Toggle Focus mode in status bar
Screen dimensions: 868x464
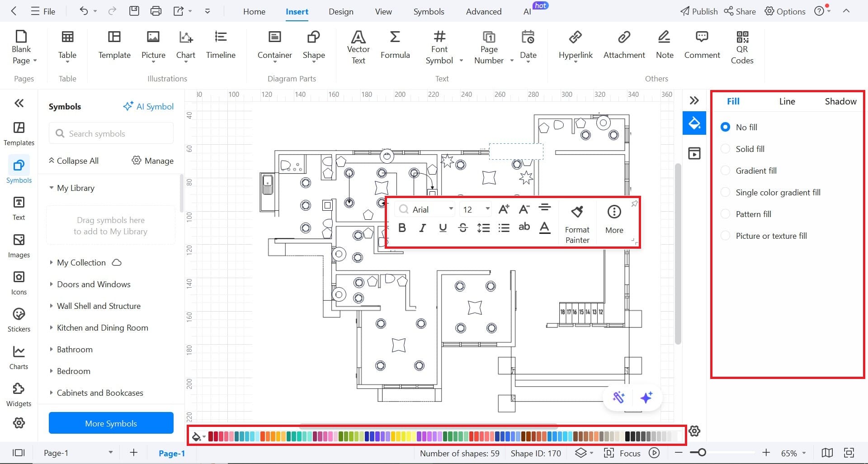click(x=623, y=453)
